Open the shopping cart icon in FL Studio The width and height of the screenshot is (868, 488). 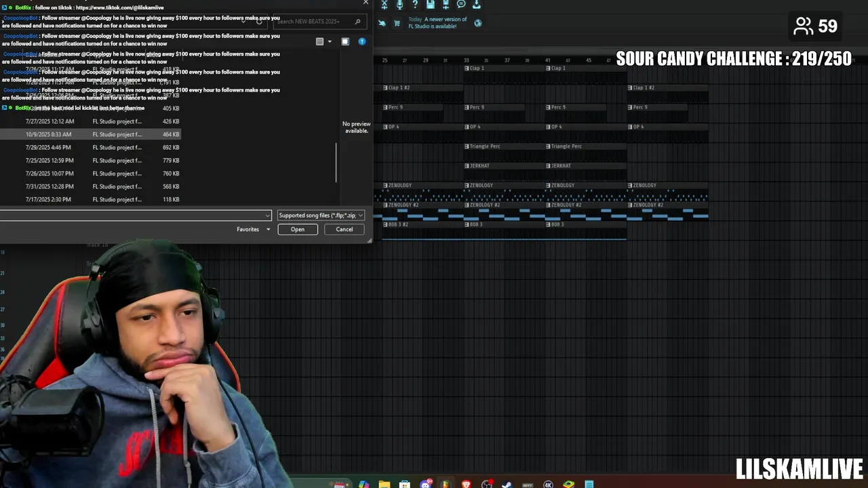(397, 23)
